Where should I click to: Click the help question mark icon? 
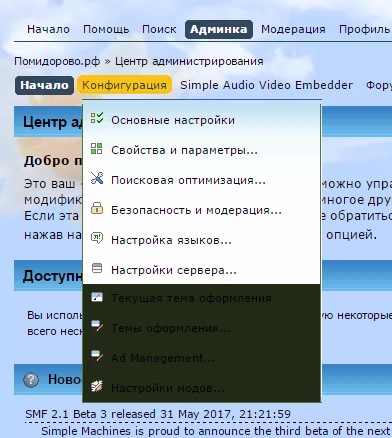point(31,380)
